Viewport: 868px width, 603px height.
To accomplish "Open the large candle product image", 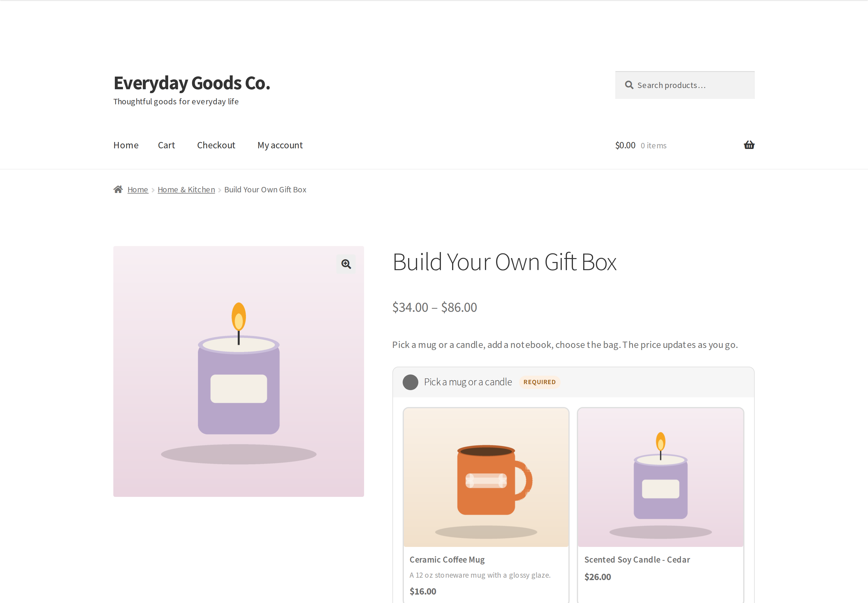I will (239, 371).
